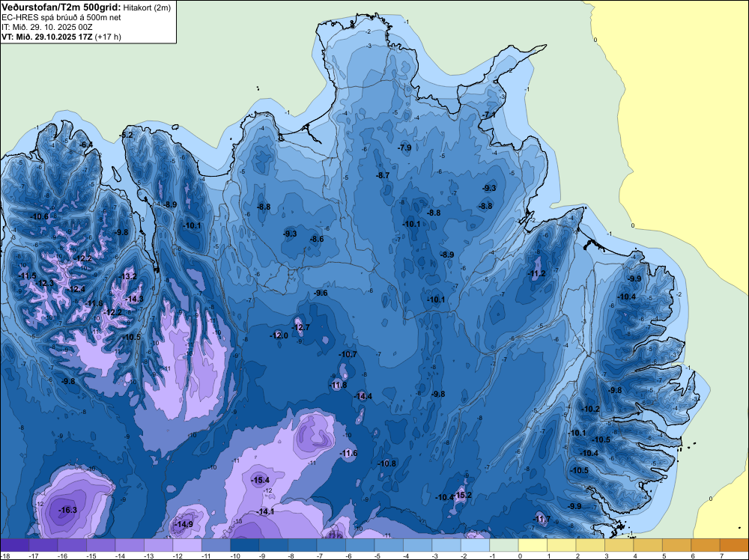749x560 pixels.
Task: Click the -10.8 temperature value
Action: coord(387,463)
